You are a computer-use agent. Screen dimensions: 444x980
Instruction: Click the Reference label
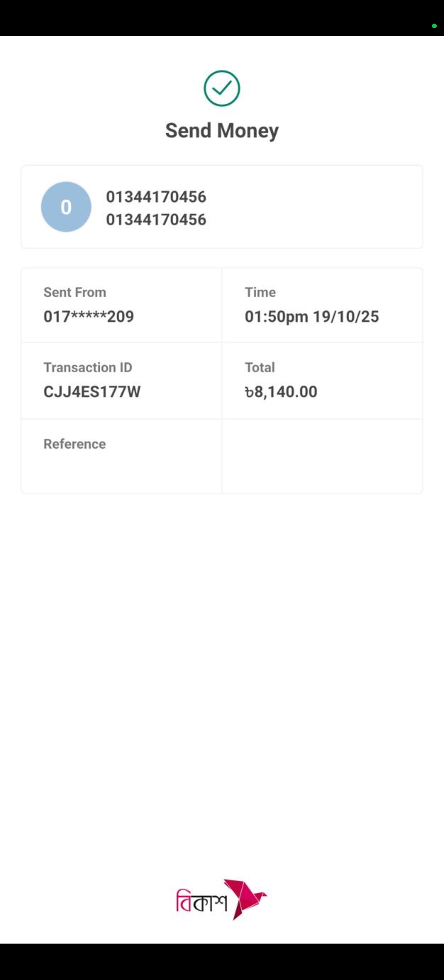[x=75, y=444]
